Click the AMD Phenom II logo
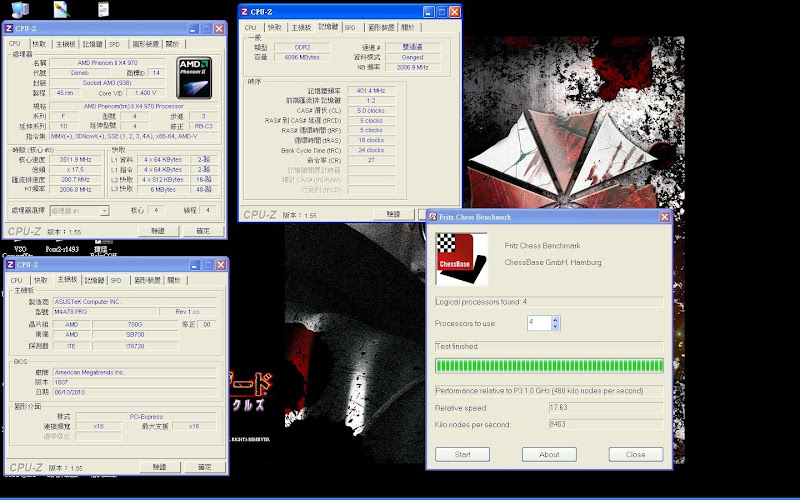Screen dimensions: 800x500 (194, 78)
